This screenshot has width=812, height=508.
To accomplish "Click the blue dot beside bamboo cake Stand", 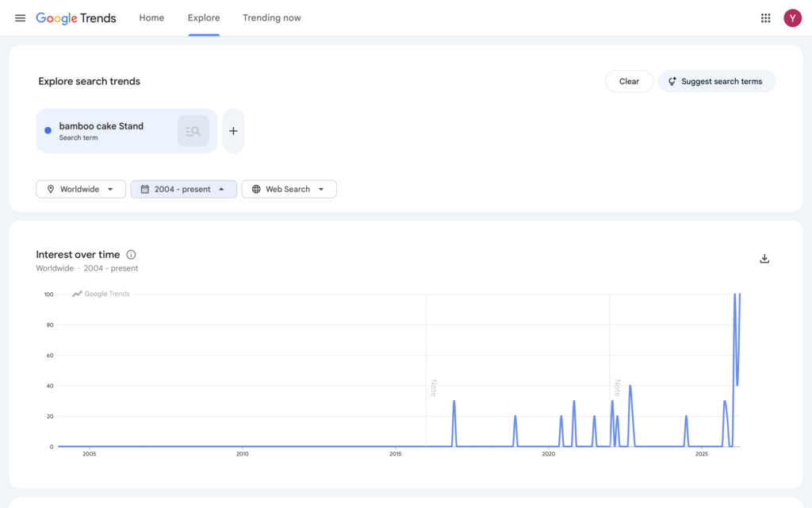I will pos(48,131).
